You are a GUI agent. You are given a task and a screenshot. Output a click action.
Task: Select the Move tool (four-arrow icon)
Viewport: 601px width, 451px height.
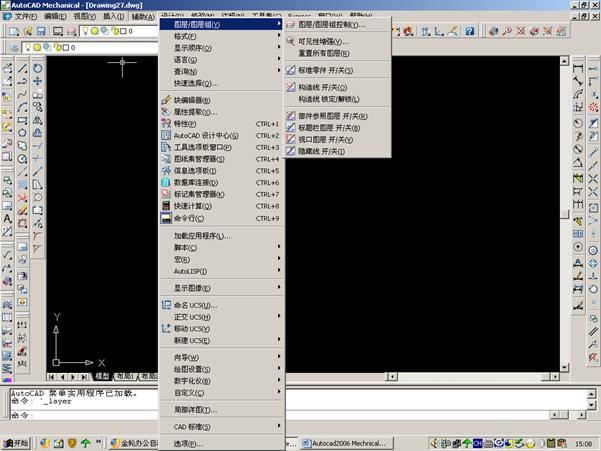[x=38, y=81]
